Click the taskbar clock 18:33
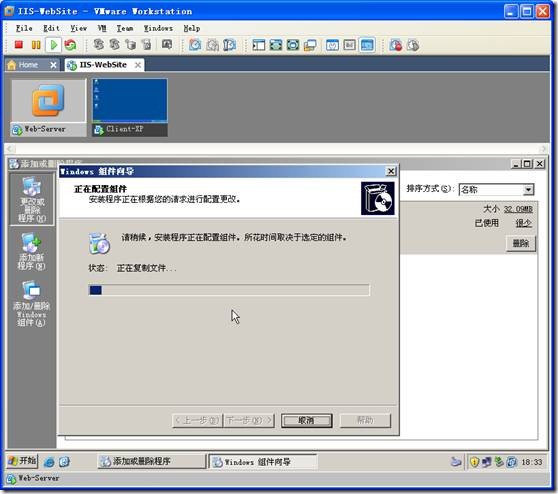This screenshot has width=558, height=494. [x=532, y=462]
